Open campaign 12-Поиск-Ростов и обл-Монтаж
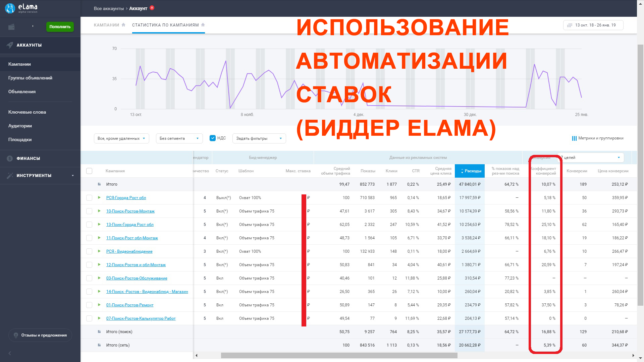Image resolution: width=644 pixels, height=362 pixels. tap(136, 265)
